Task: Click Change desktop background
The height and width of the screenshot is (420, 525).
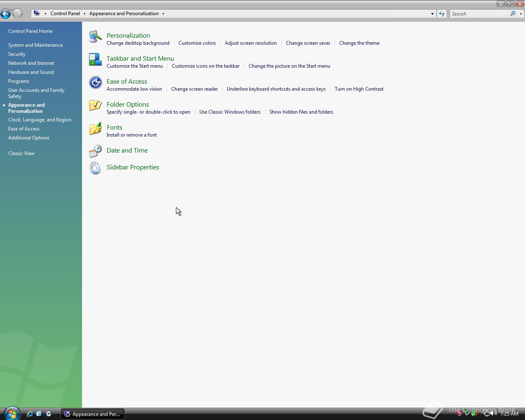Action: (138, 43)
